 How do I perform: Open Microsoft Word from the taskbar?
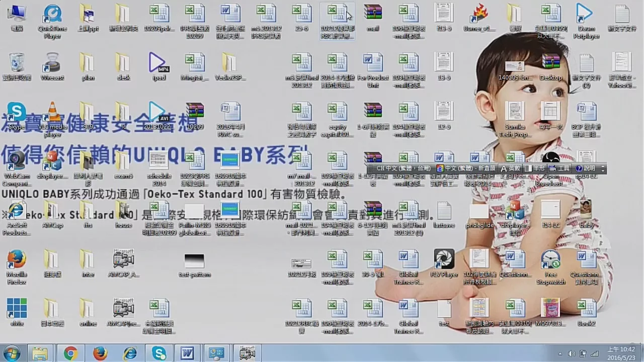(188, 353)
